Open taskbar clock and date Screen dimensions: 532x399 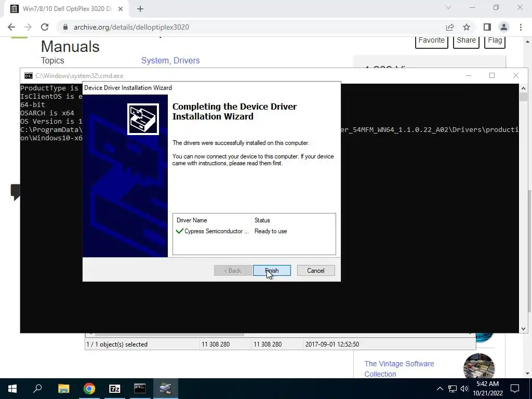[x=488, y=389]
